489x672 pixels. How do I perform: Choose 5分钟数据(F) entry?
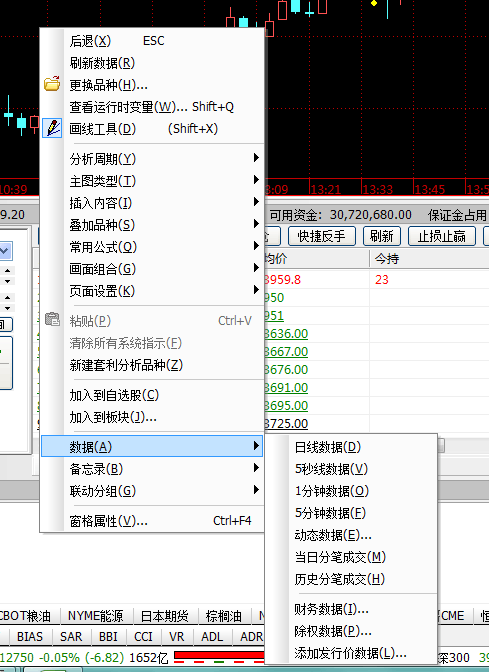351,513
